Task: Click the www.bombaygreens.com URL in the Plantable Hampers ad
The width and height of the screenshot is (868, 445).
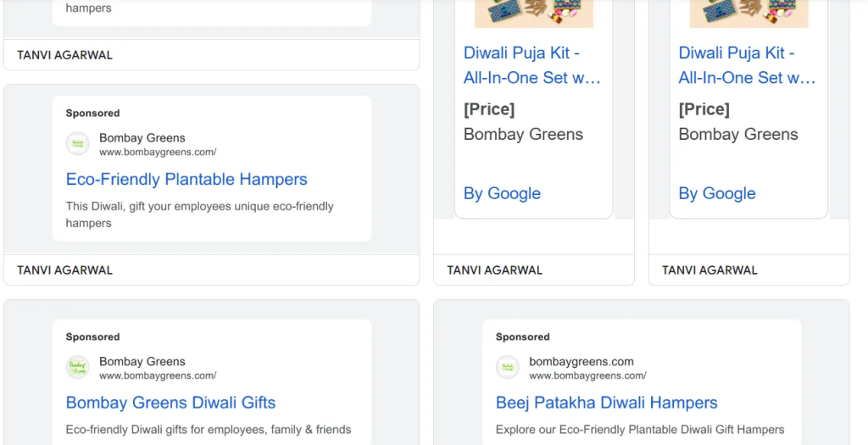Action: click(x=158, y=153)
